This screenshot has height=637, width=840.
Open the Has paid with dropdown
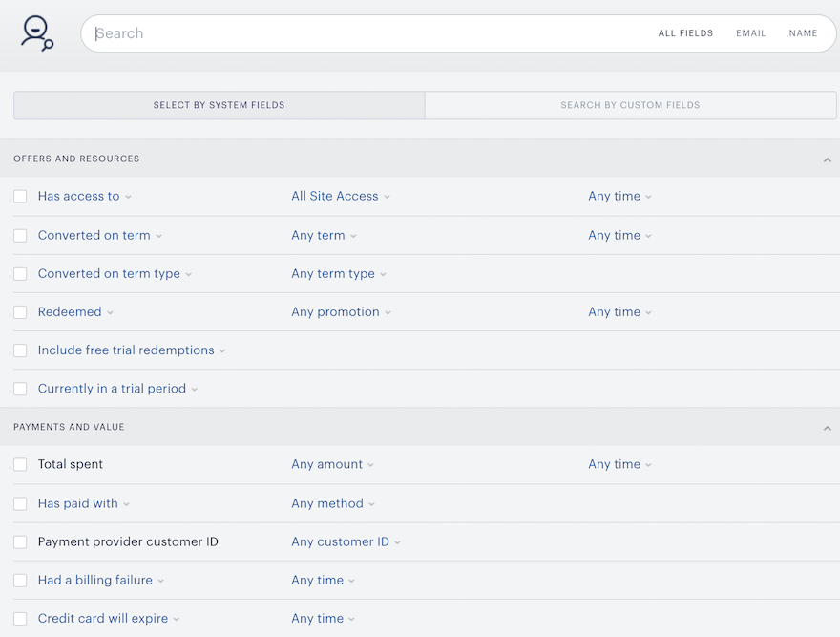coord(84,503)
